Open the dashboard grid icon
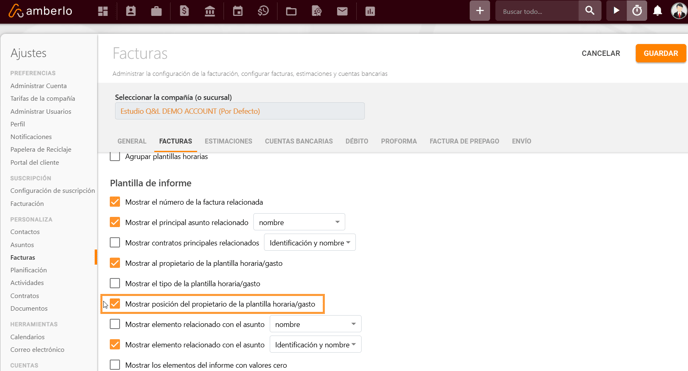This screenshot has height=371, width=688. pyautogui.click(x=103, y=11)
